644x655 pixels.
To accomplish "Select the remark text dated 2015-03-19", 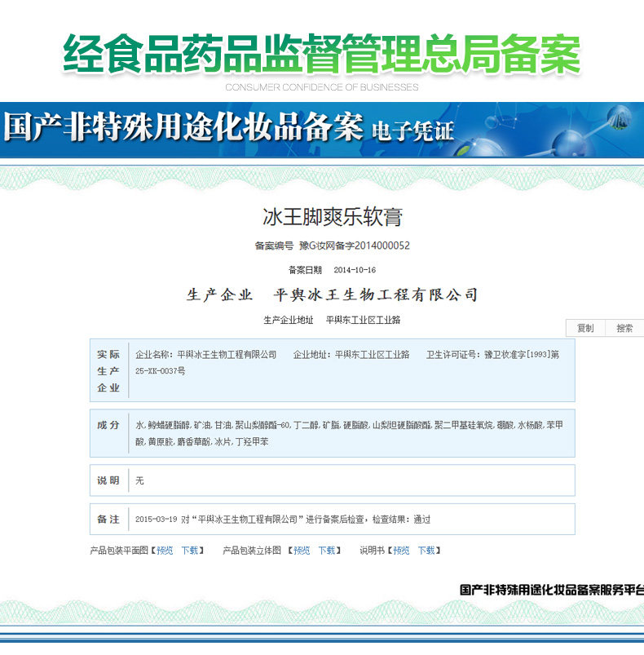I will pyautogui.click(x=283, y=520).
